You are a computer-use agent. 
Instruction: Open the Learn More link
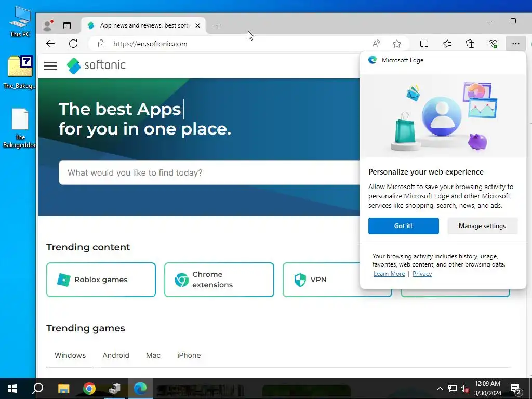click(389, 274)
